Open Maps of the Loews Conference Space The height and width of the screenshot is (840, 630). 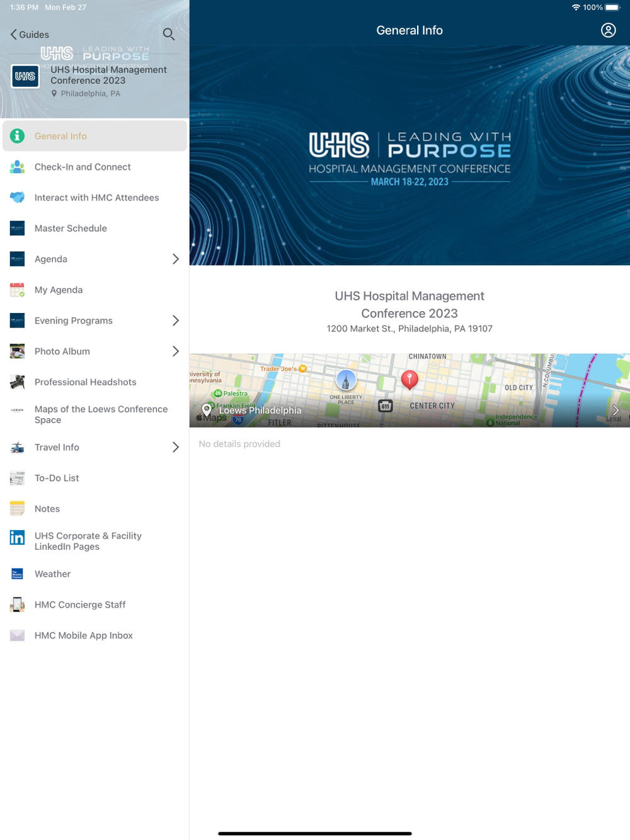pyautogui.click(x=94, y=414)
